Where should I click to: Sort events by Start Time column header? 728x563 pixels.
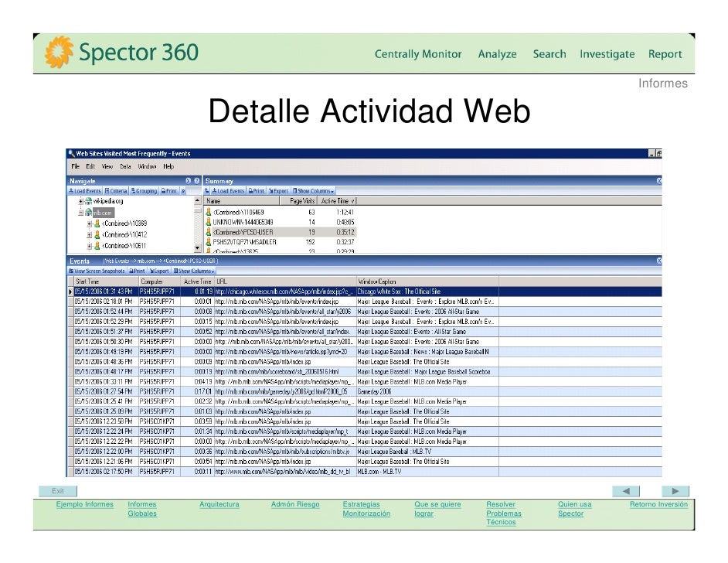106,281
